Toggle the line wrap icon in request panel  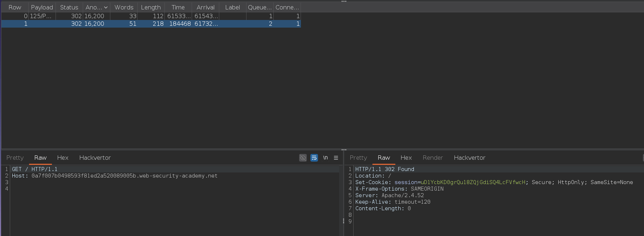[x=314, y=158]
